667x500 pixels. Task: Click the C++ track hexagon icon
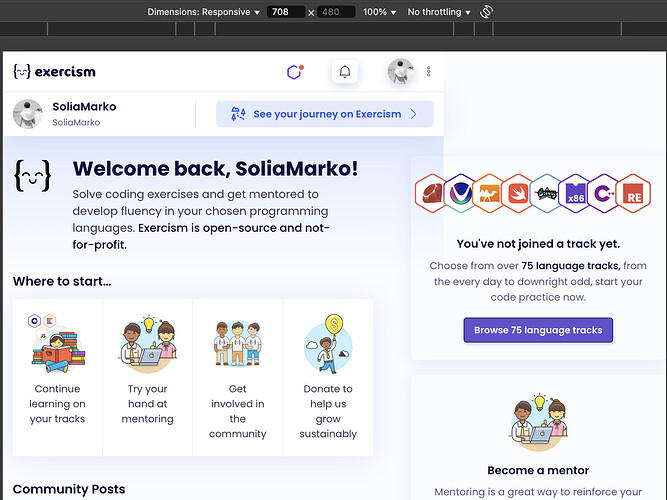(604, 193)
